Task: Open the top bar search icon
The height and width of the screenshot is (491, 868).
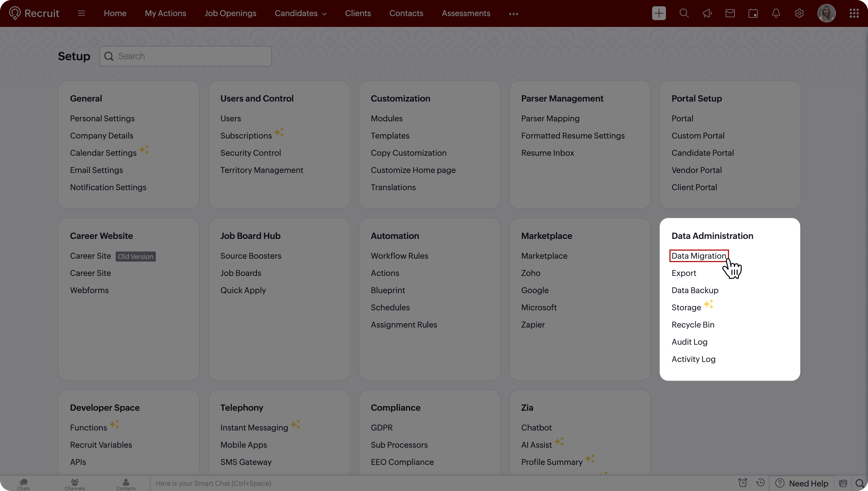Action: [x=684, y=13]
